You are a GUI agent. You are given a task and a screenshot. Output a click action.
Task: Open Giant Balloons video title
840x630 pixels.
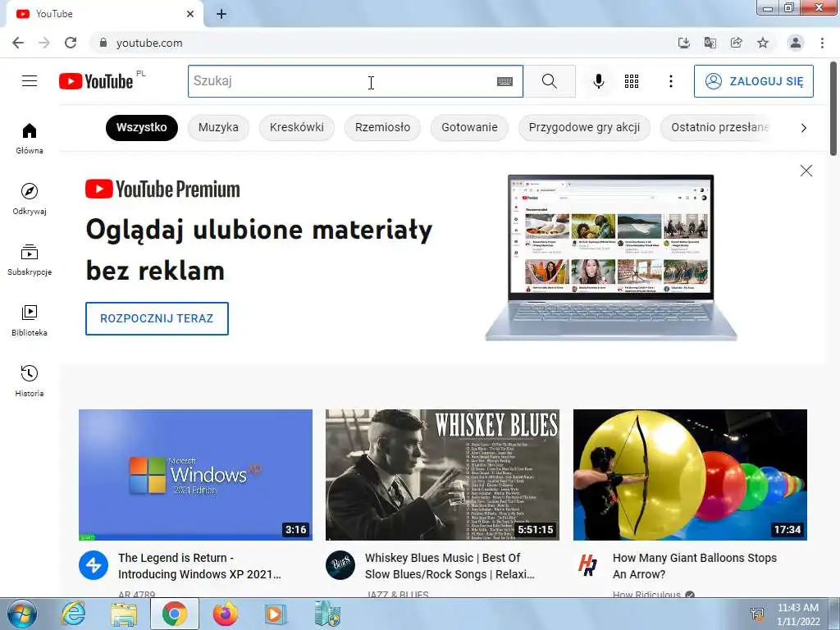(x=694, y=566)
